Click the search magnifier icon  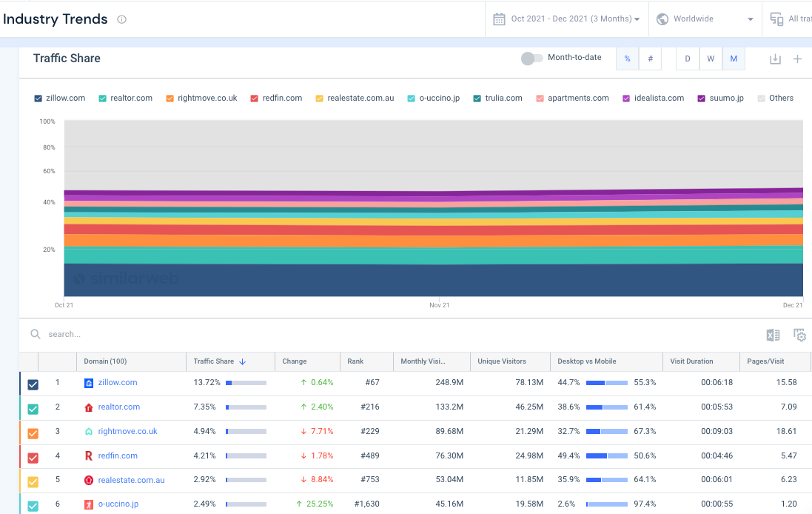click(x=36, y=334)
